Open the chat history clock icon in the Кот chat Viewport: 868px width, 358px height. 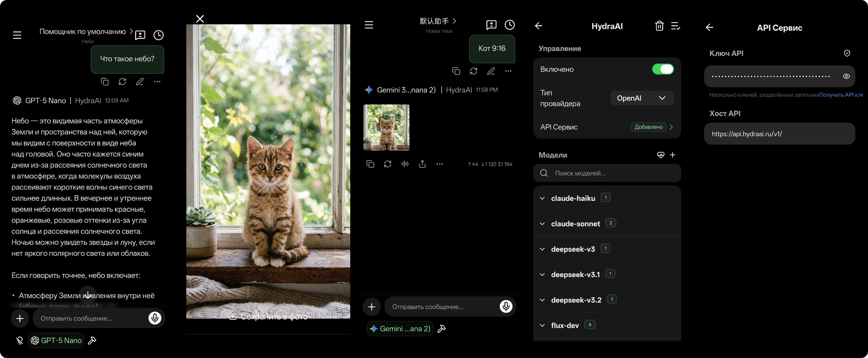pos(510,25)
